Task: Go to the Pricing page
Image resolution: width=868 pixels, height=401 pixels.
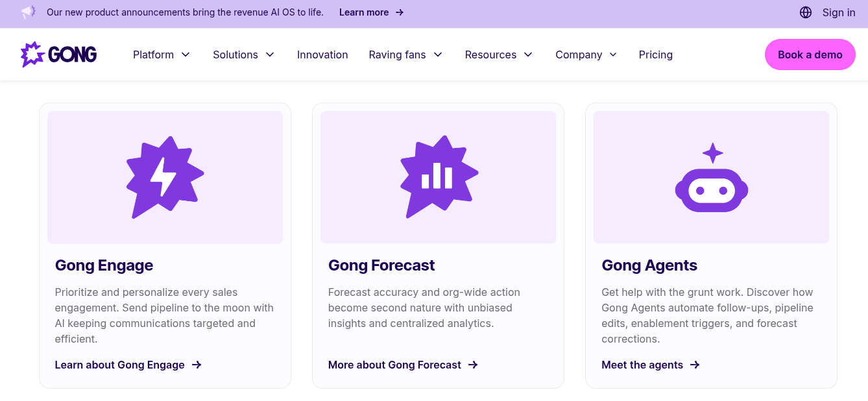Action: [x=655, y=55]
